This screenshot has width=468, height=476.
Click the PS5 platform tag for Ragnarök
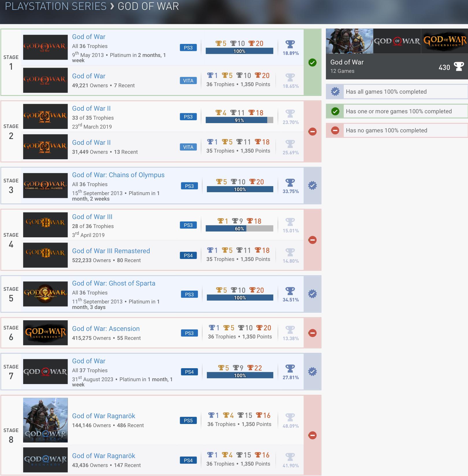(188, 421)
